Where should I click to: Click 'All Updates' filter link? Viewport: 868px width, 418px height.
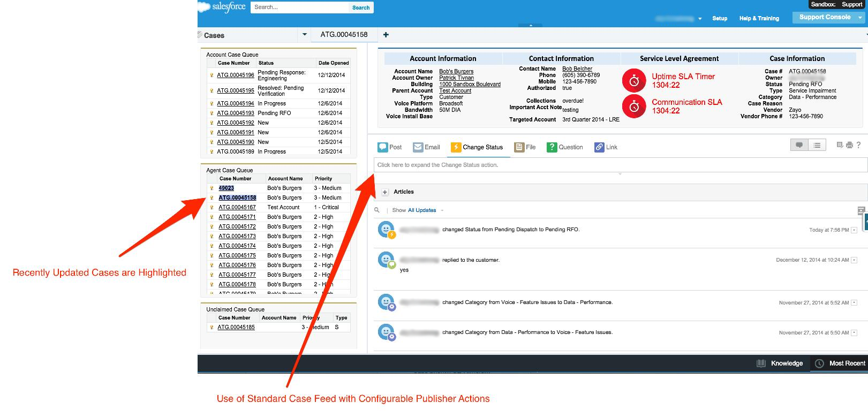point(422,210)
